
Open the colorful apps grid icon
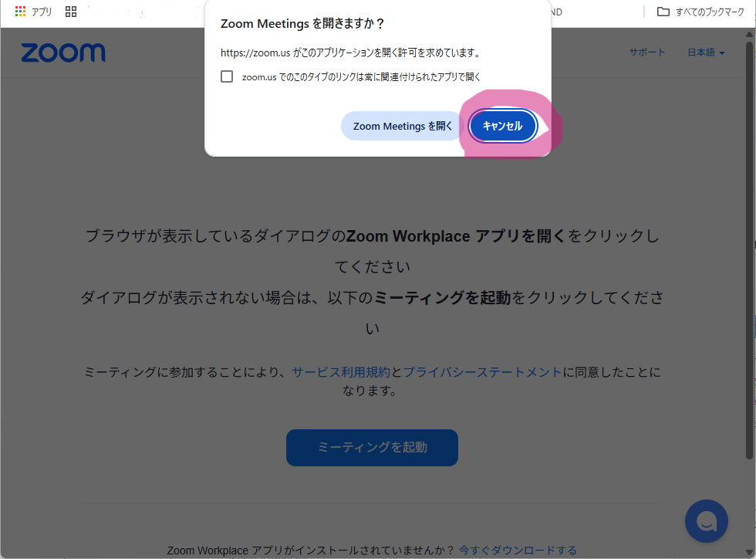click(x=20, y=12)
